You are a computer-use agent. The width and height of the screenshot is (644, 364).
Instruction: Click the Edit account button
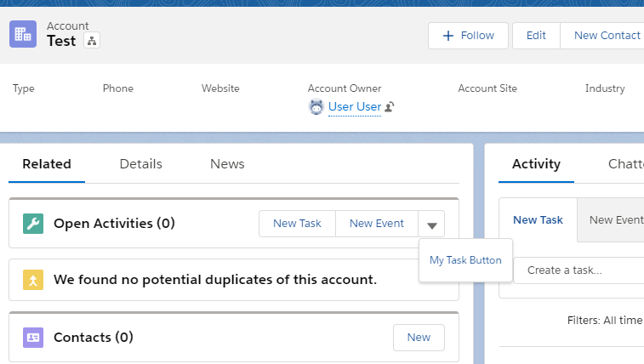point(536,36)
